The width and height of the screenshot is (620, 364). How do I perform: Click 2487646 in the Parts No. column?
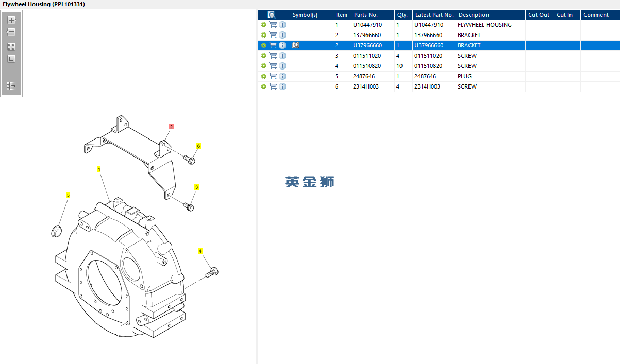pyautogui.click(x=364, y=76)
